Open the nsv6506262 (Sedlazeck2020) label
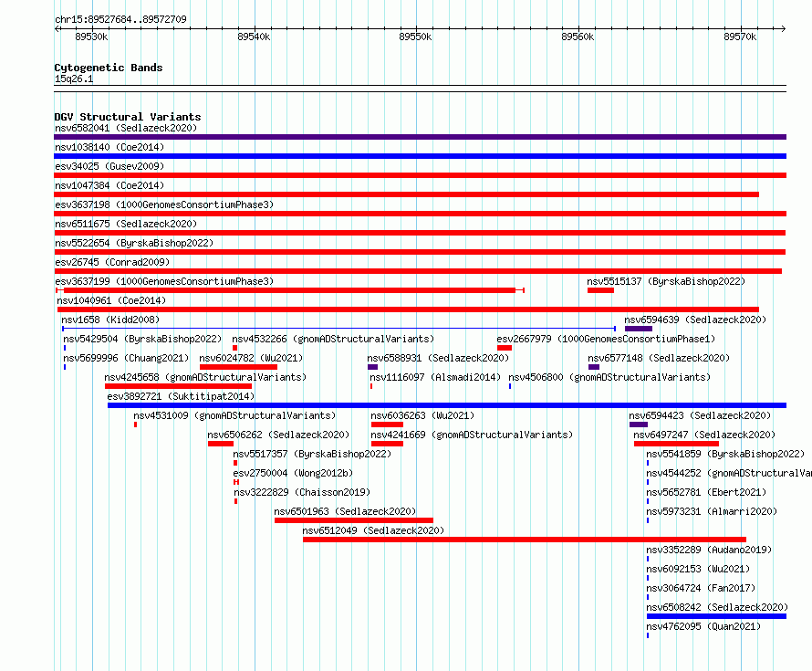 pos(278,435)
